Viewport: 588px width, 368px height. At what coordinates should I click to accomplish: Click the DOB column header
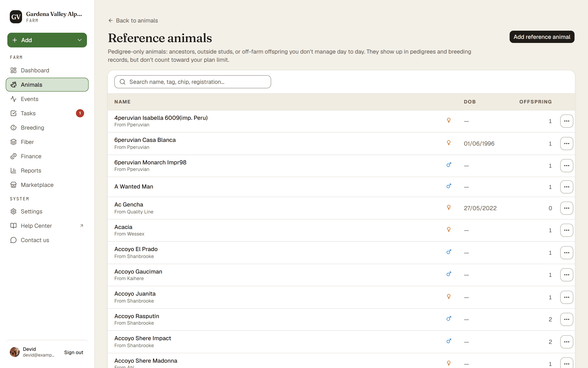[470, 102]
